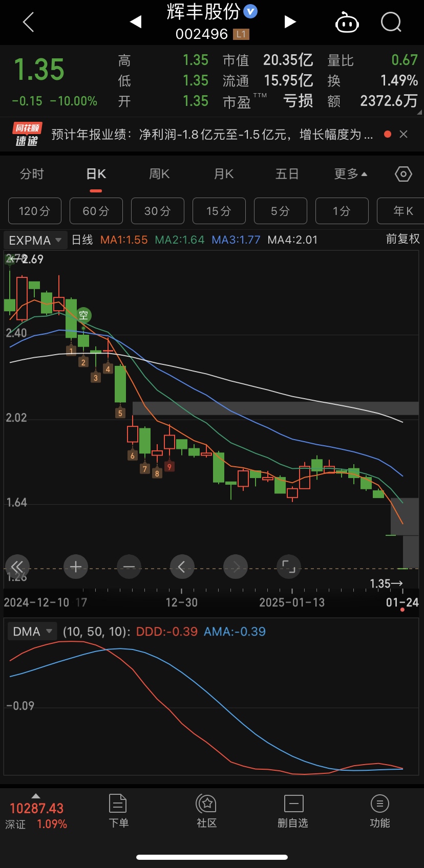Edit DMA parameters (10, 50, 10)
The height and width of the screenshot is (868, 424).
coord(96,632)
